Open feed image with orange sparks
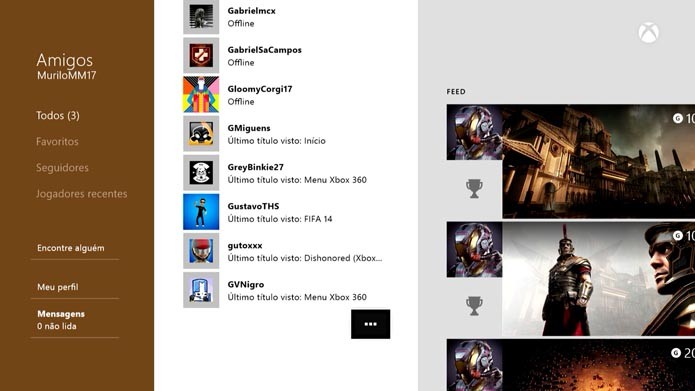Screen dimensions: 695x391 click(x=598, y=365)
